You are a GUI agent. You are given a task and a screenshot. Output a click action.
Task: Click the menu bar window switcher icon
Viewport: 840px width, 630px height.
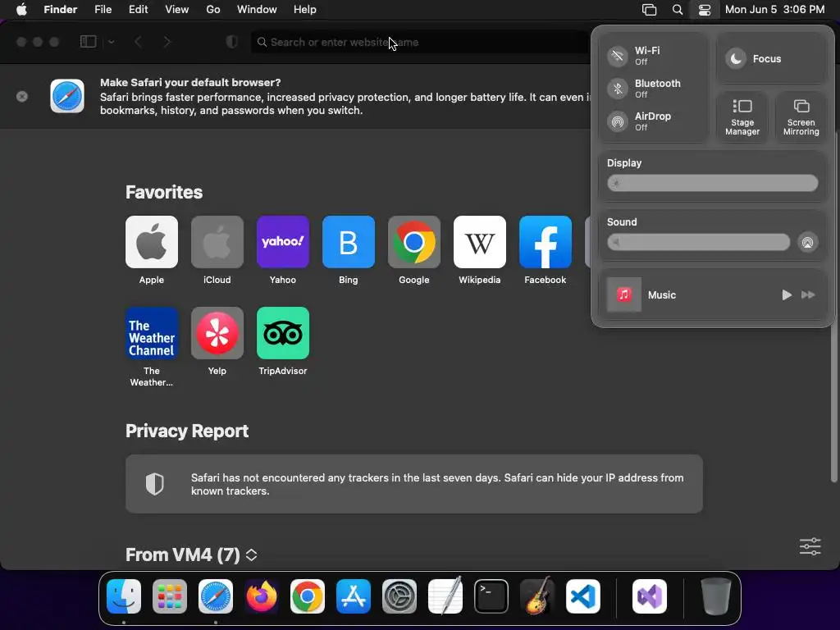point(650,10)
